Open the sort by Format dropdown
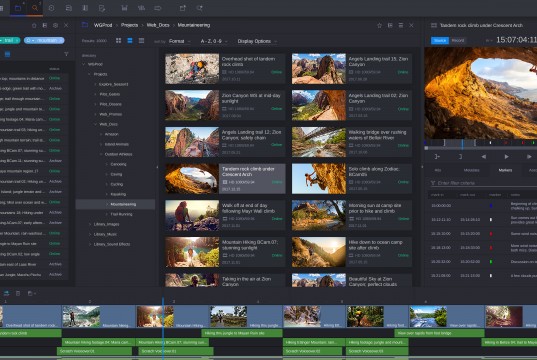This screenshot has height=360, width=537. coord(179,41)
